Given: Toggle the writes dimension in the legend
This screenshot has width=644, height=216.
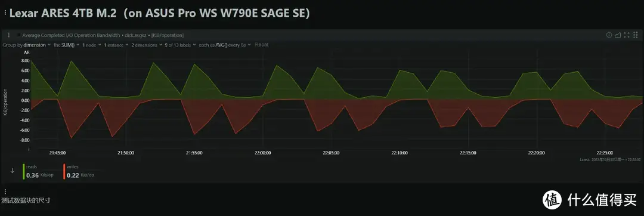Looking at the screenshot, I should click(x=79, y=172).
